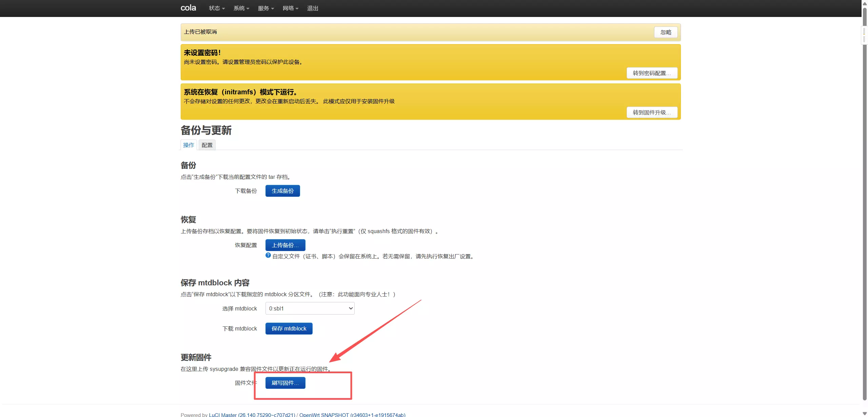Click blue help icon beside 自定义文件
Screen dimensions: 868x417
(x=268, y=255)
